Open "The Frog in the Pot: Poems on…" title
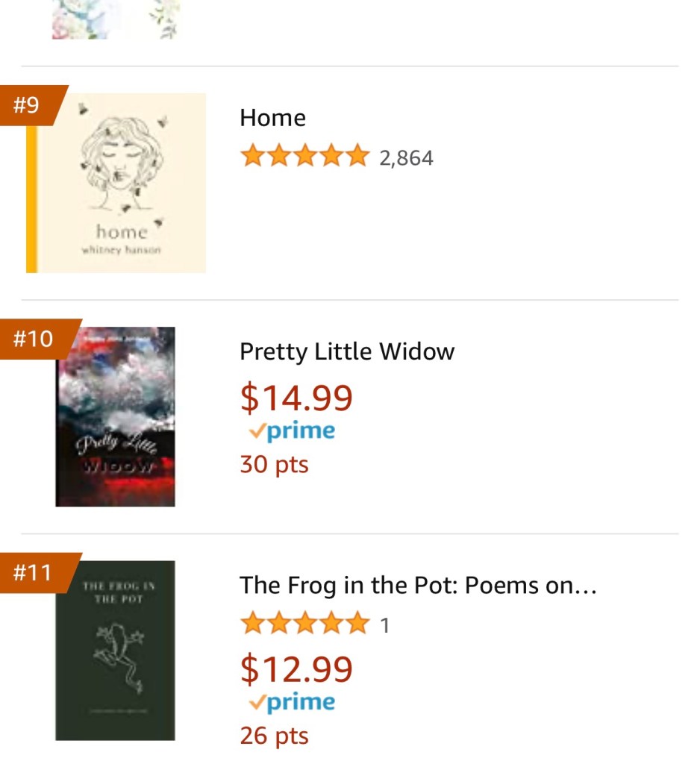Viewport: 700px width, 764px height. tap(418, 585)
